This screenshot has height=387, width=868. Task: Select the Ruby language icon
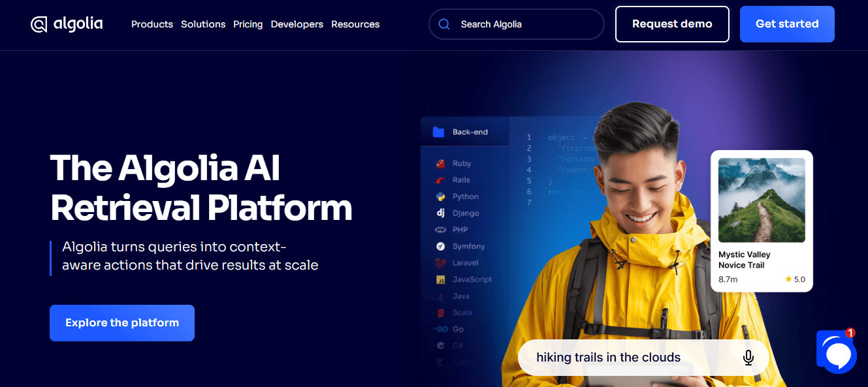[440, 163]
